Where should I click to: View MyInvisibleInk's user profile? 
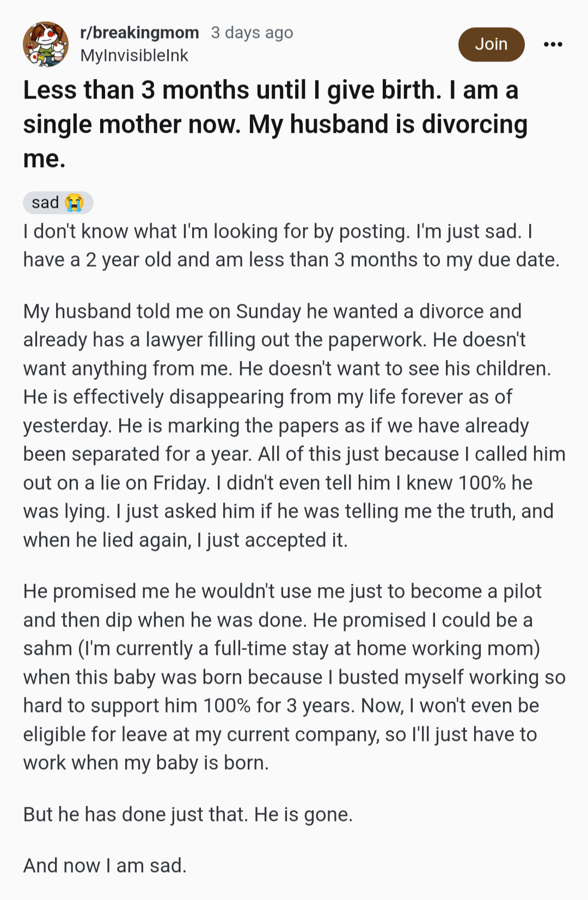tap(134, 56)
